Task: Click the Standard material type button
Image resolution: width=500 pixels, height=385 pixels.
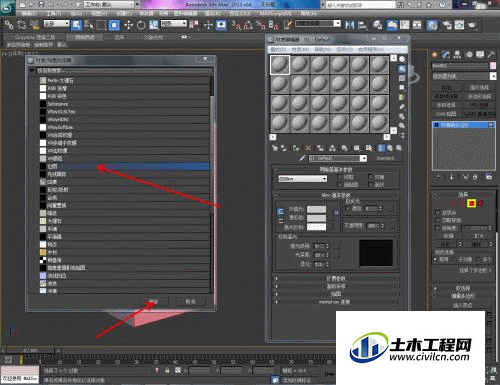Action: click(x=386, y=158)
